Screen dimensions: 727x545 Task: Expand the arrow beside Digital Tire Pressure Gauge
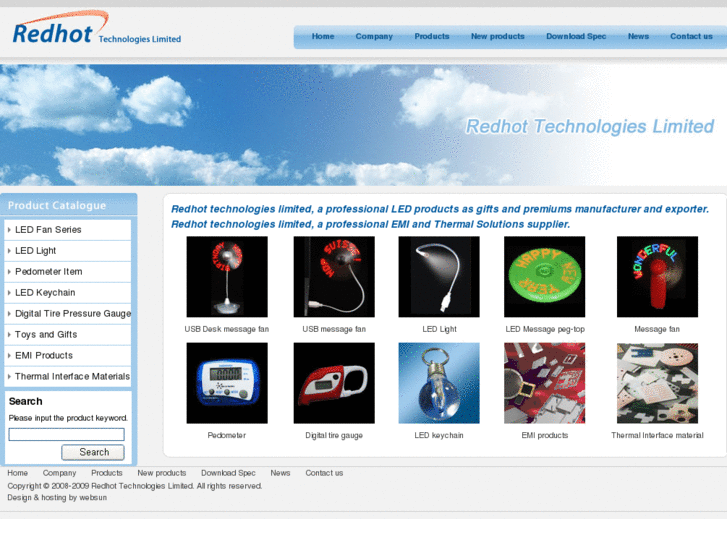click(x=9, y=314)
